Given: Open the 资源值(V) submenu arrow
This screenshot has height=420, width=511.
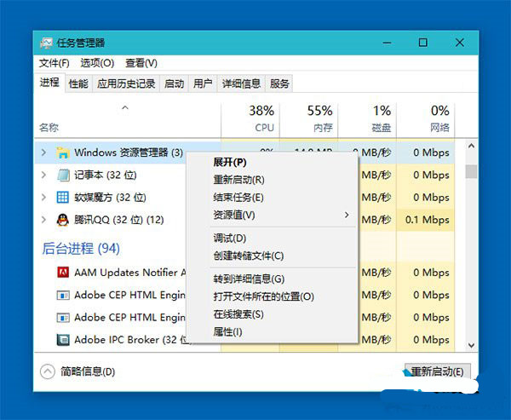Looking at the screenshot, I should [347, 215].
